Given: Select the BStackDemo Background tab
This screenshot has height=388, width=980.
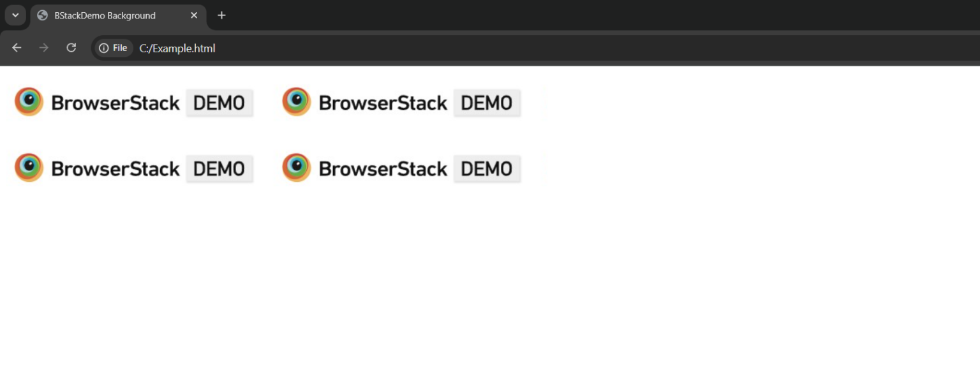Looking at the screenshot, I should (105, 15).
